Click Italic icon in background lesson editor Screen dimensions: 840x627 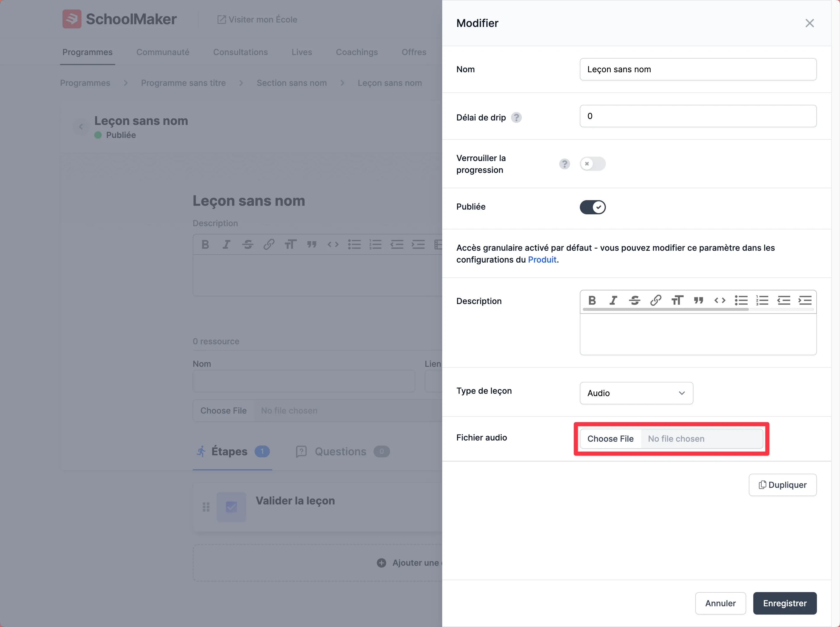coord(226,245)
